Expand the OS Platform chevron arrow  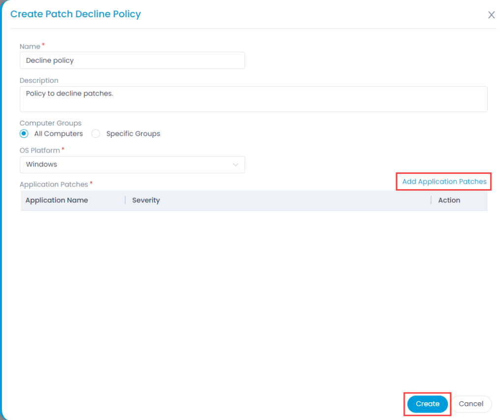(x=236, y=164)
